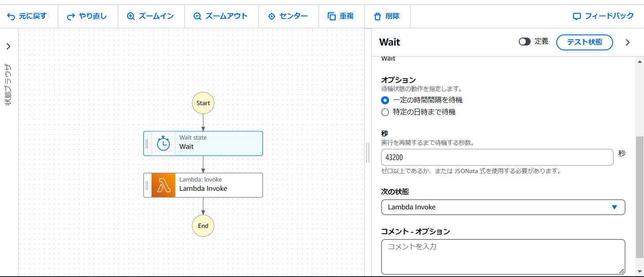Click the inspector vertical scrollbar thumb

tap(640, 197)
